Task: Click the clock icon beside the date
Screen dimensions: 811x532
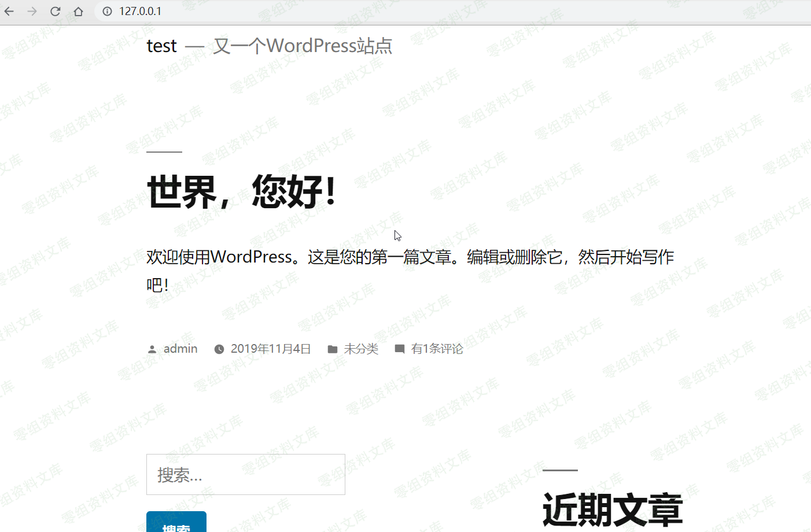Action: click(x=219, y=349)
